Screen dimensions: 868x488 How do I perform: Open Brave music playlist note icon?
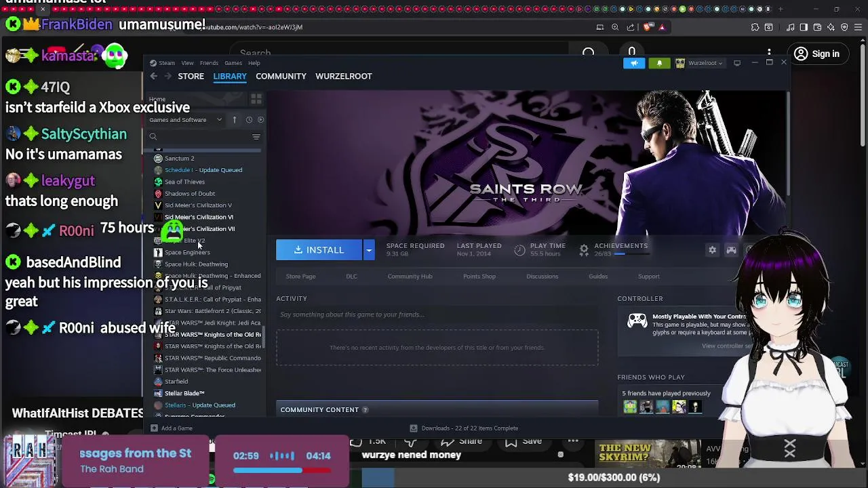pyautogui.click(x=791, y=27)
